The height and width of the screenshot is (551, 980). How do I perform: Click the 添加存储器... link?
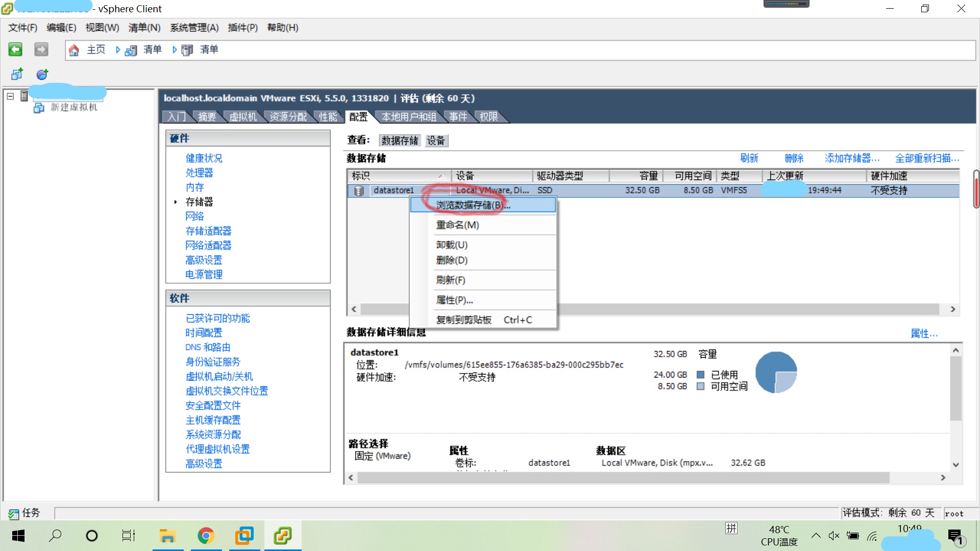[x=851, y=158]
